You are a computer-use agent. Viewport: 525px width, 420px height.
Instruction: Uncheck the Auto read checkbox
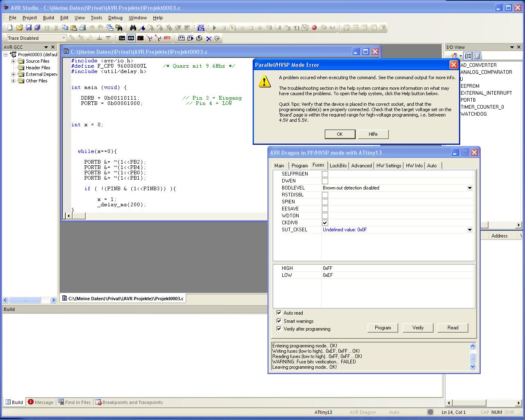[279, 313]
